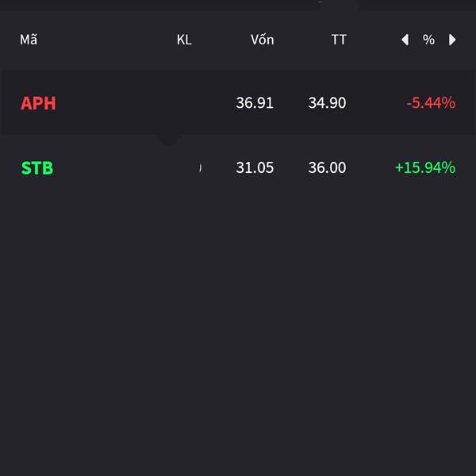
Task: Click the APH loss -5.44%
Action: (x=431, y=103)
